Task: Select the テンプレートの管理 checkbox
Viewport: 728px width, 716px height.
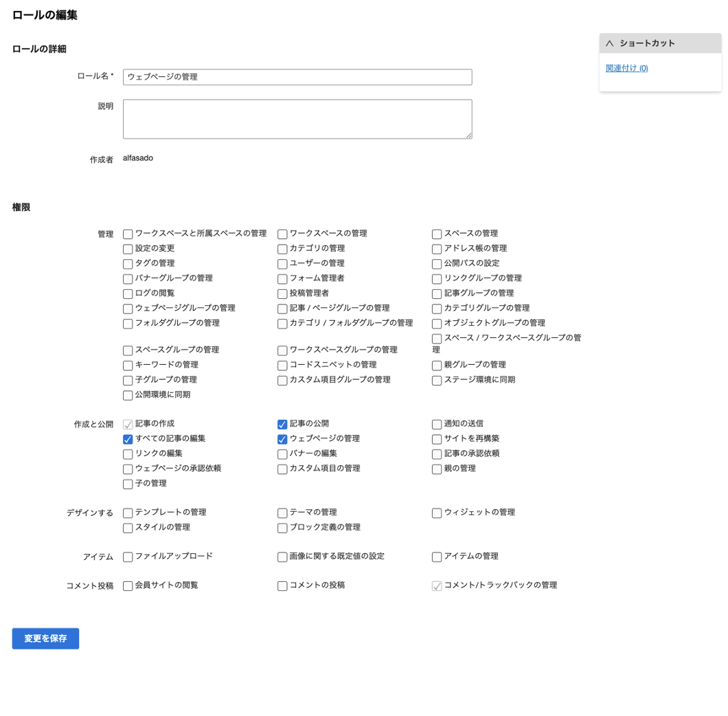Action: tap(128, 513)
